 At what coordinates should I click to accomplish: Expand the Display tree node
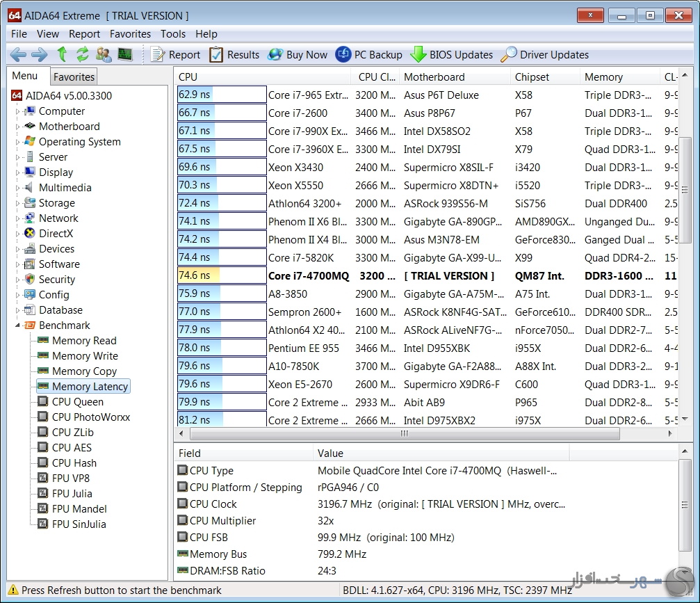tap(17, 172)
